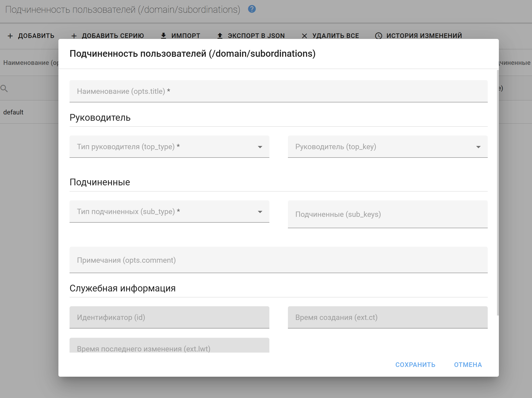Click the search magnifier icon in table
Image resolution: width=532 pixels, height=398 pixels.
tap(4, 88)
